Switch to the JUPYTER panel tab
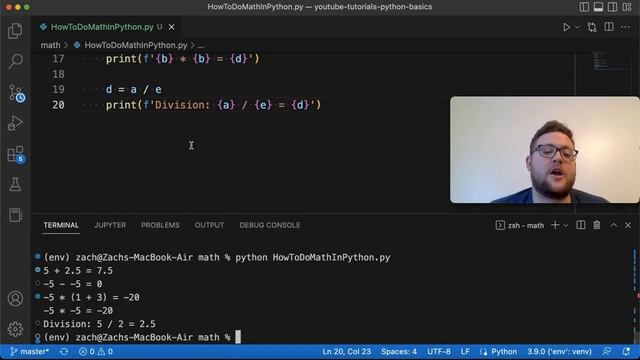Viewport: 640px width, 360px height. point(110,225)
